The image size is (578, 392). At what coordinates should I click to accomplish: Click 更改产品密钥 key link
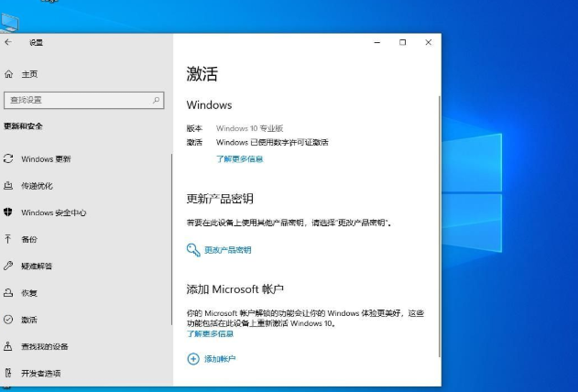coord(227,249)
